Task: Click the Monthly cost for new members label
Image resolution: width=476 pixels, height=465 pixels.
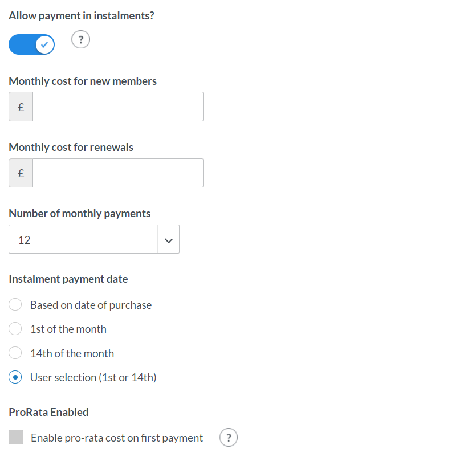Action: point(83,81)
